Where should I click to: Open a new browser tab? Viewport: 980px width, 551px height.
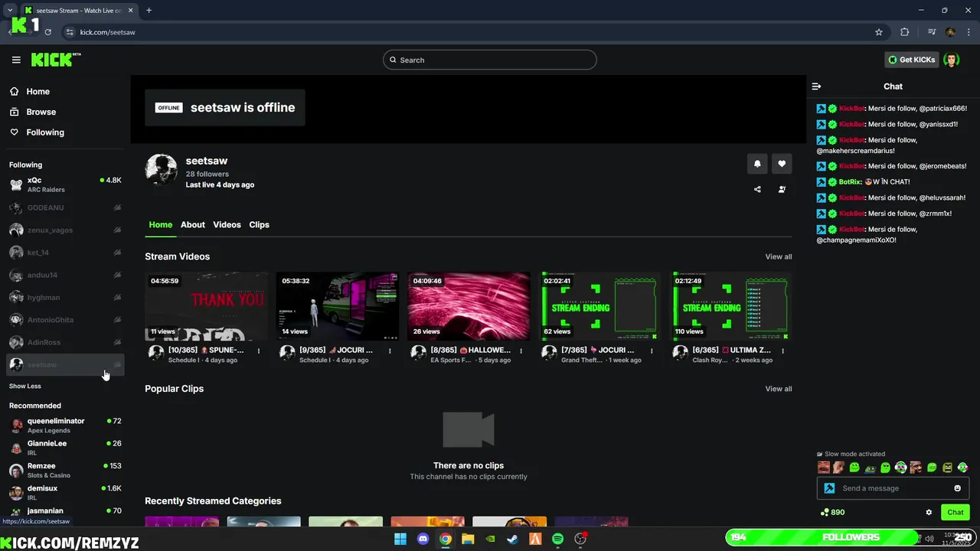point(149,10)
